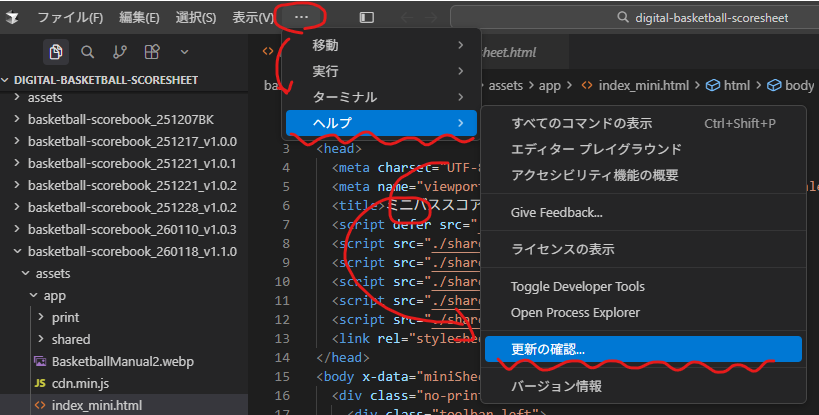Image resolution: width=819 pixels, height=415 pixels.
Task: Open the 移動 submenu
Action: [381, 45]
